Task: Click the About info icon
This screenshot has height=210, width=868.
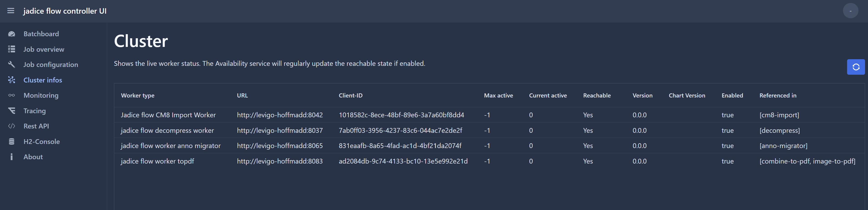Action: [x=11, y=157]
